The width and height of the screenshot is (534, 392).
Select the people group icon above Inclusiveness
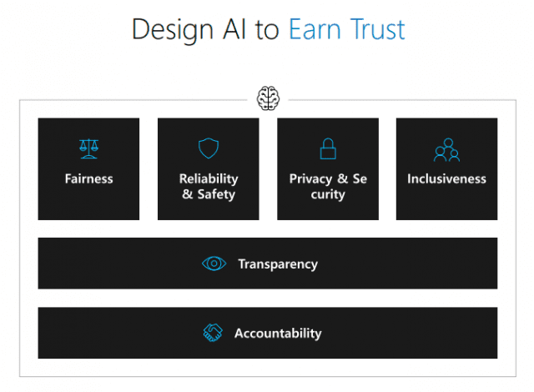pyautogui.click(x=447, y=150)
